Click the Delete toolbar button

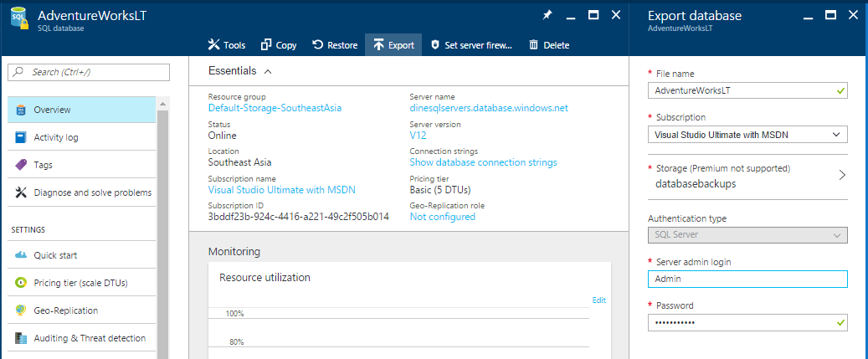(x=549, y=45)
